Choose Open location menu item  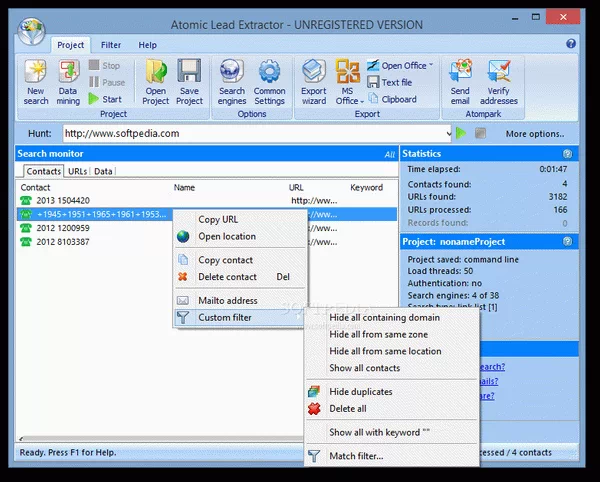click(x=240, y=236)
